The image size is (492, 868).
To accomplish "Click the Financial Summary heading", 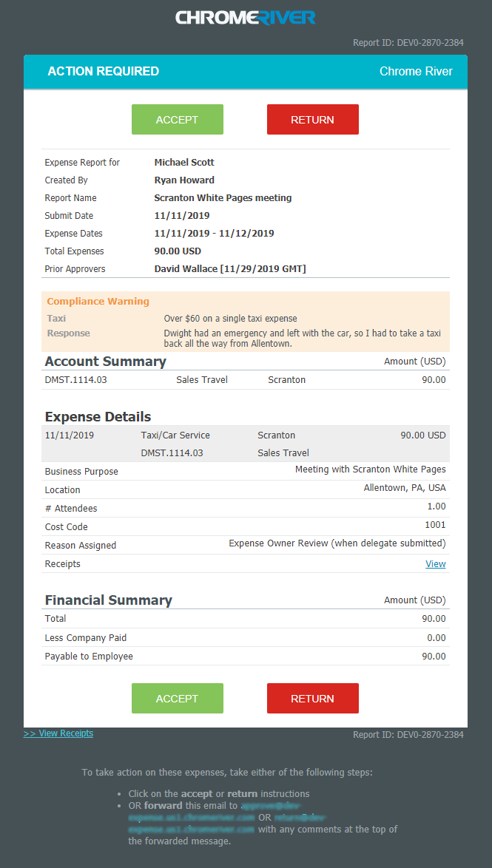I will pos(108,600).
